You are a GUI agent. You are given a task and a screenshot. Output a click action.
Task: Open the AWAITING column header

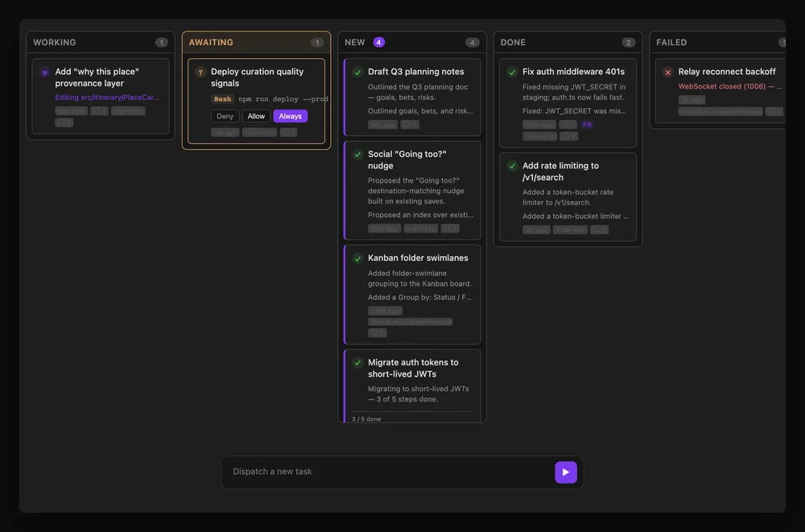click(256, 42)
